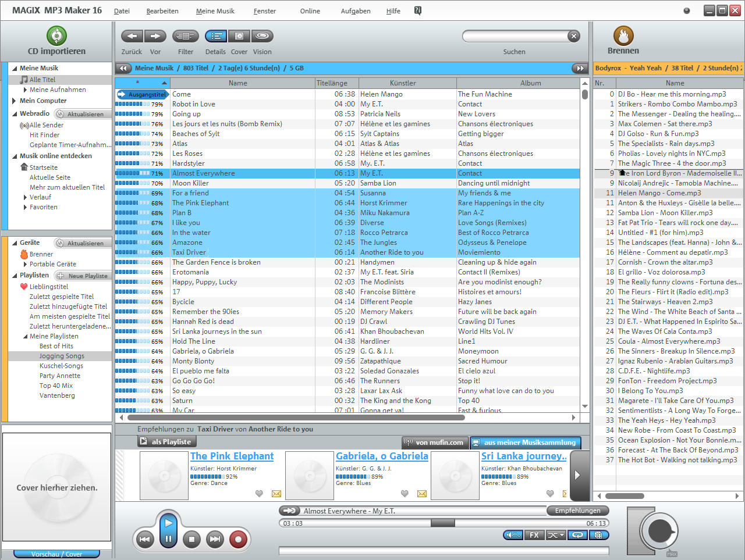Seek in the track position slider
745x560 pixels.
(x=443, y=523)
